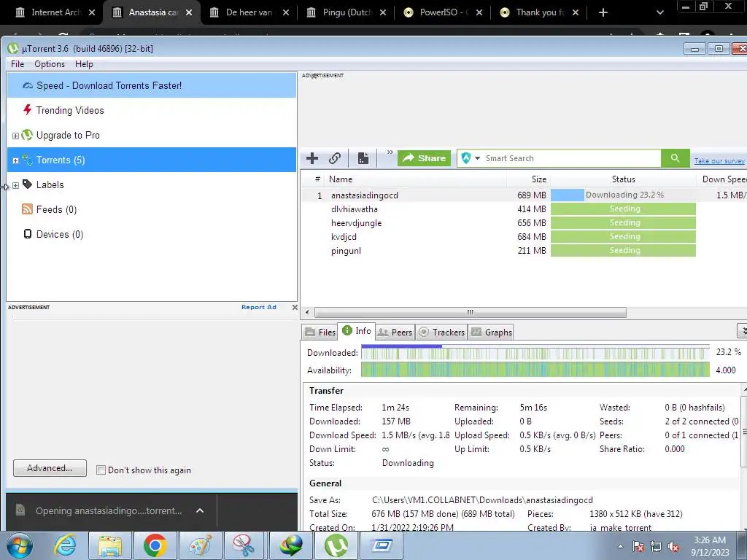Select the anastasiadingocd torrent row
The height and width of the screenshot is (560, 747).
pyautogui.click(x=524, y=195)
